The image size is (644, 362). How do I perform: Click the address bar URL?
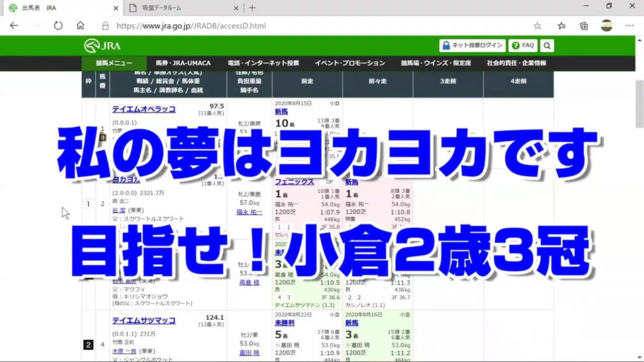pos(191,26)
